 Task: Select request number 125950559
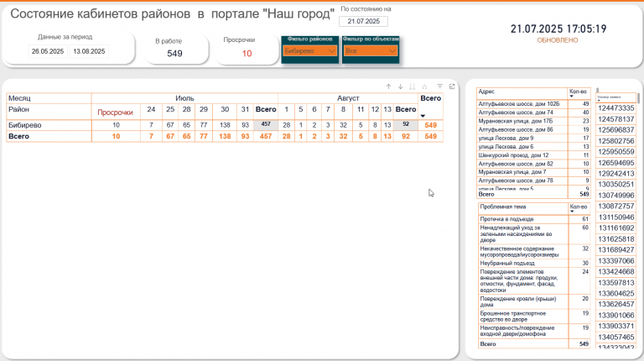coord(616,152)
